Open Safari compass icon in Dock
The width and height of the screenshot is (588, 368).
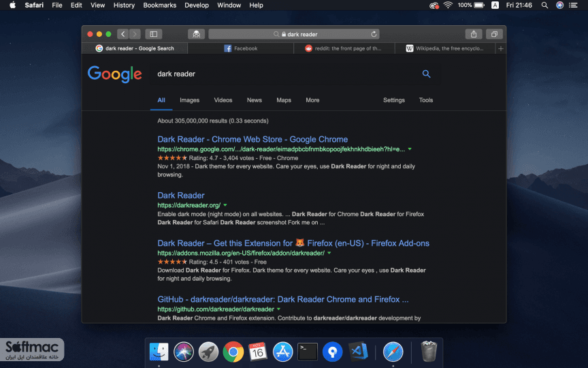pos(393,352)
